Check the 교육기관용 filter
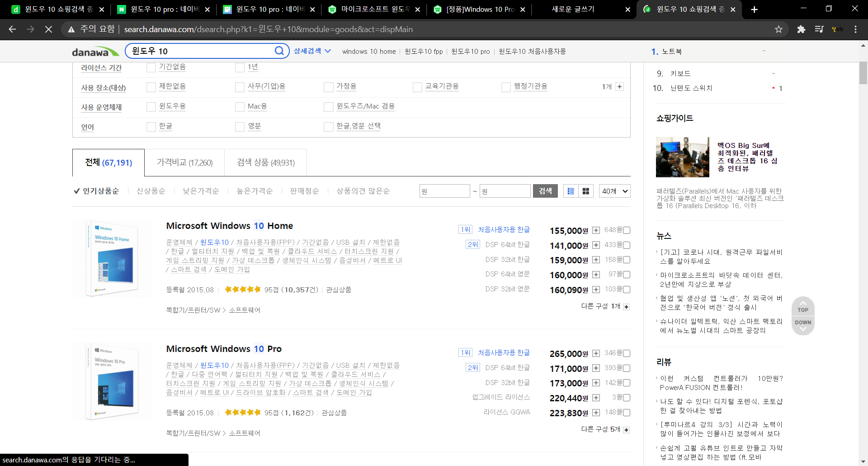The width and height of the screenshot is (868, 466). [x=417, y=87]
